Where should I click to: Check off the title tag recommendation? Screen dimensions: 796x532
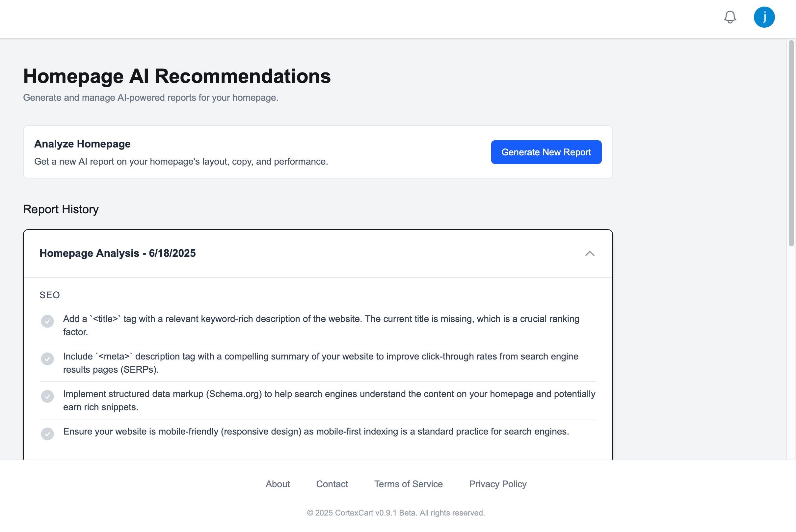tap(47, 321)
